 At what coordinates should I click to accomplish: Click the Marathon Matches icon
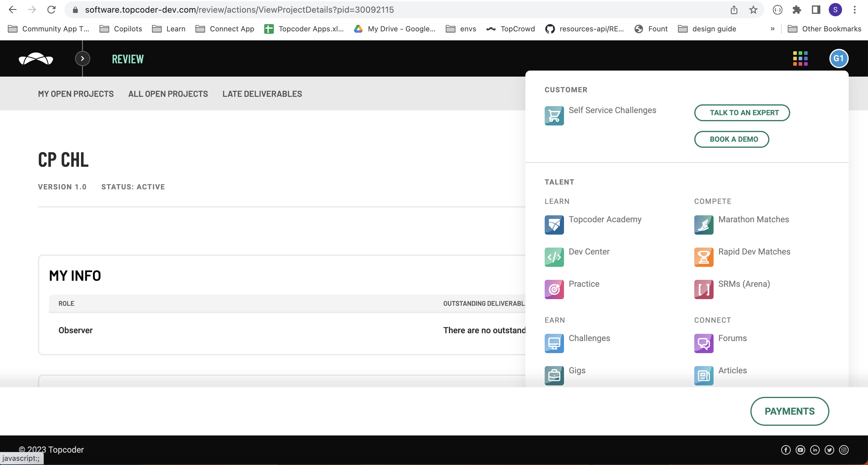click(704, 225)
